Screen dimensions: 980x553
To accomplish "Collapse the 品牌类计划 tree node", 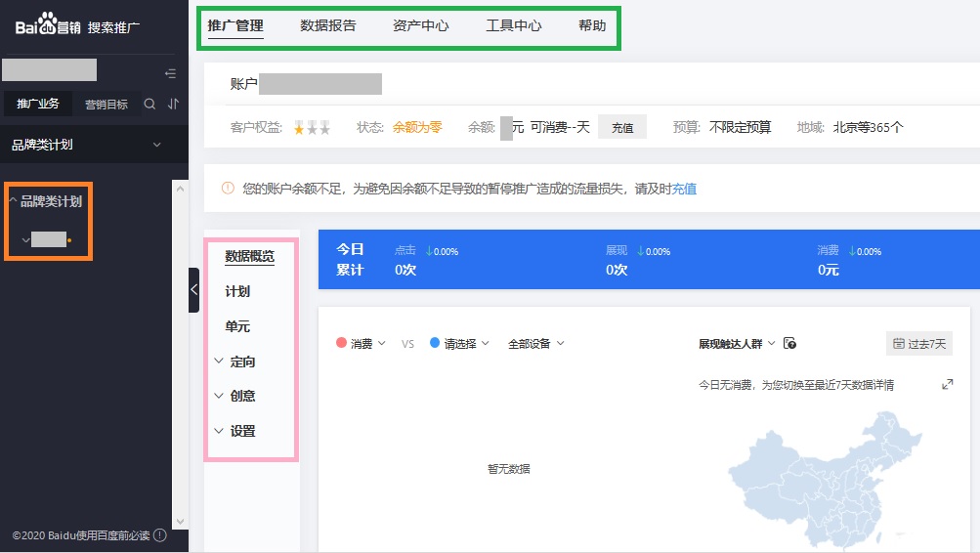I will (x=13, y=201).
